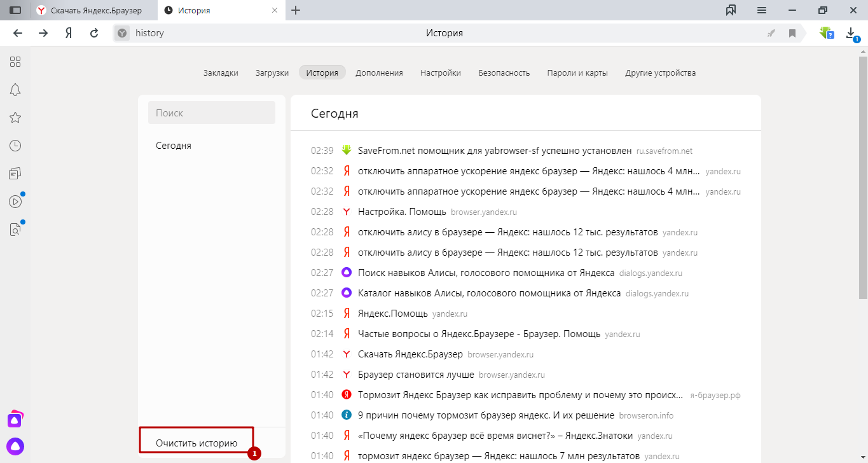Select the История section
868x463 pixels.
(x=322, y=73)
